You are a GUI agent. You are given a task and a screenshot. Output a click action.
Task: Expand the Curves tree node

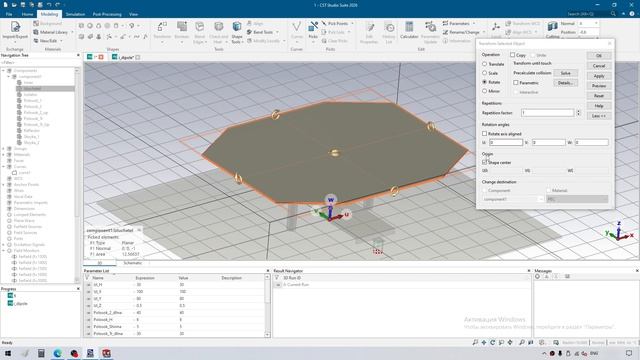coord(4,167)
